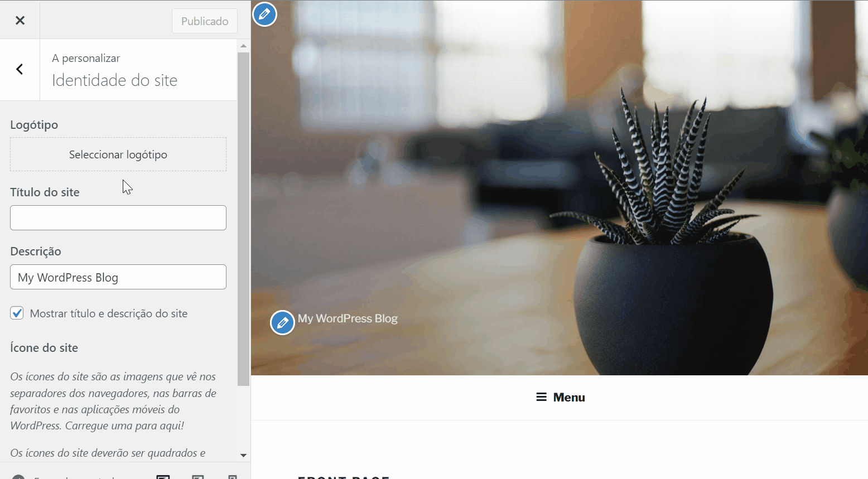868x479 pixels.
Task: Click the My WordPress Blog tagline in the preview
Action: tap(348, 318)
